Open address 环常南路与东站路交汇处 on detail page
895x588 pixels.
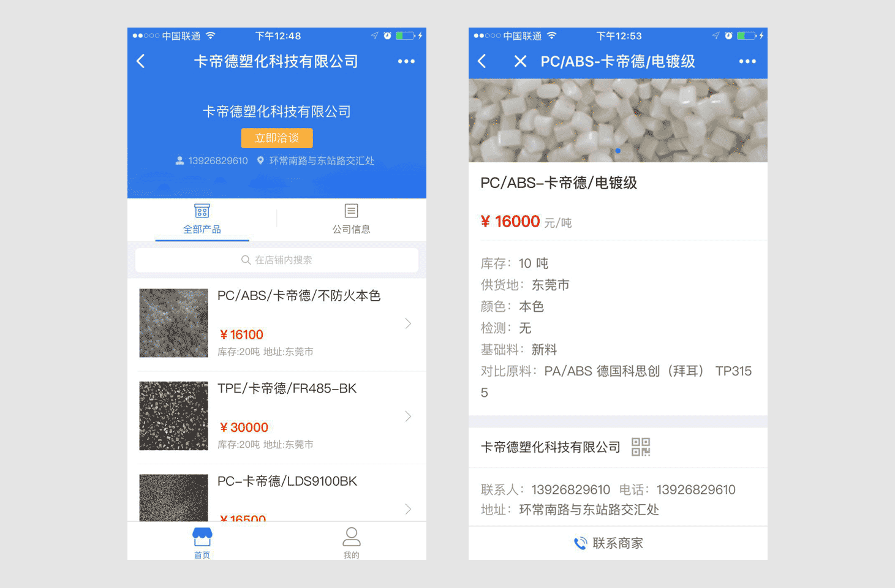click(589, 510)
